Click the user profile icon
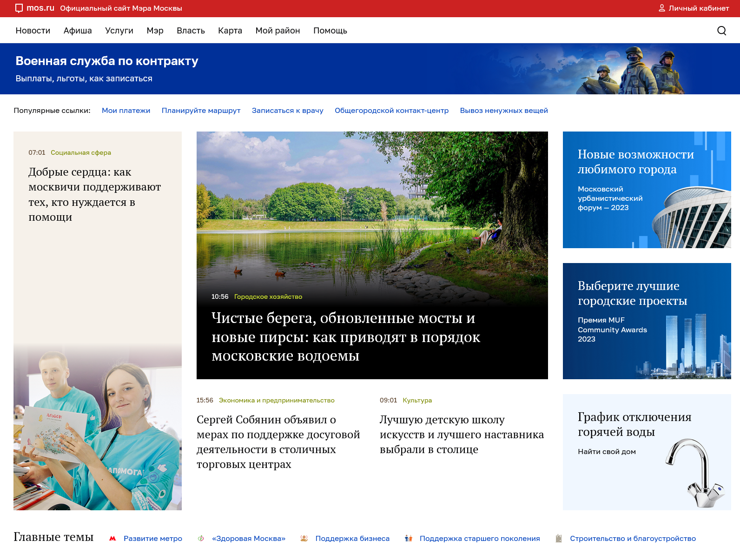 (662, 8)
